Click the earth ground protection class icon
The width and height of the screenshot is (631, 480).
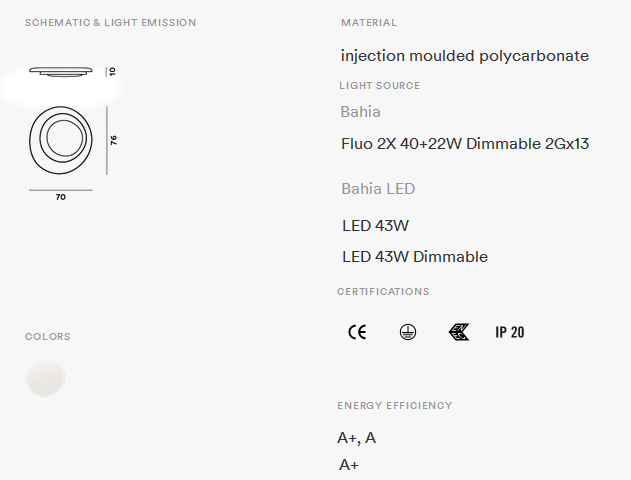[x=408, y=332]
